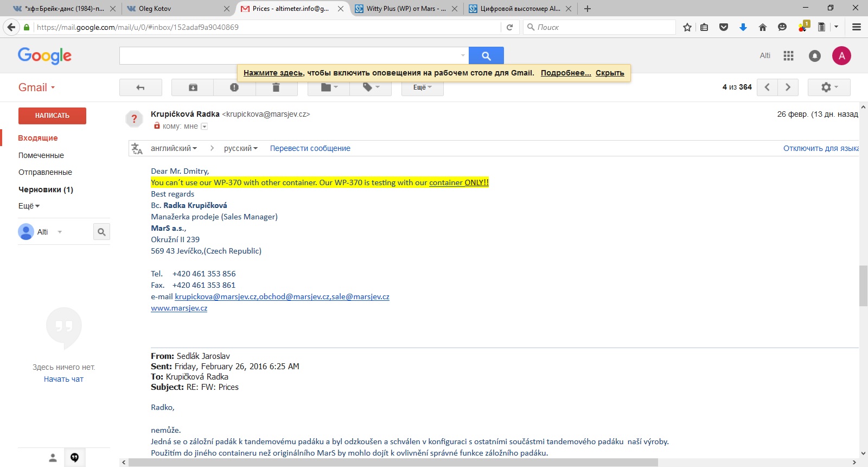Click the vertical scrollbar thumb
Image resolution: width=868 pixels, height=467 pixels.
(863, 286)
